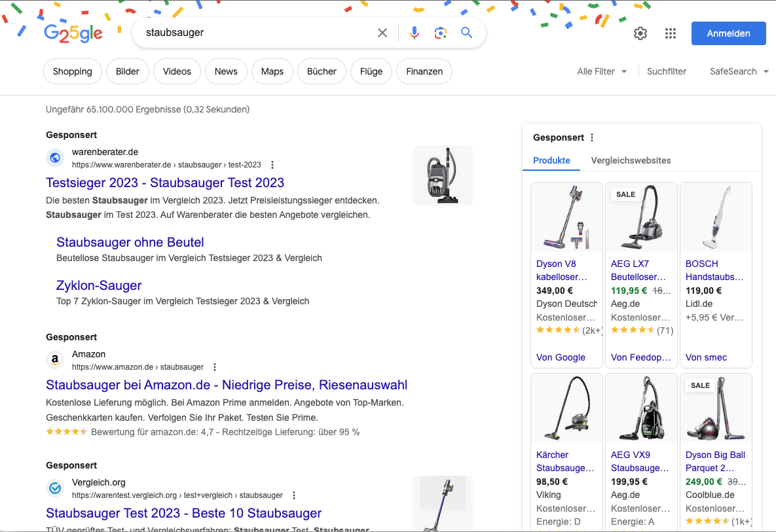Switch to the Produkte tab
Screen dimensions: 776x532
551,160
